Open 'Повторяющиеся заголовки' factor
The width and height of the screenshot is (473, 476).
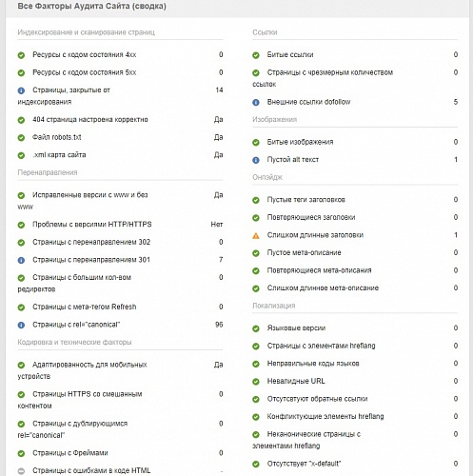[x=311, y=217]
